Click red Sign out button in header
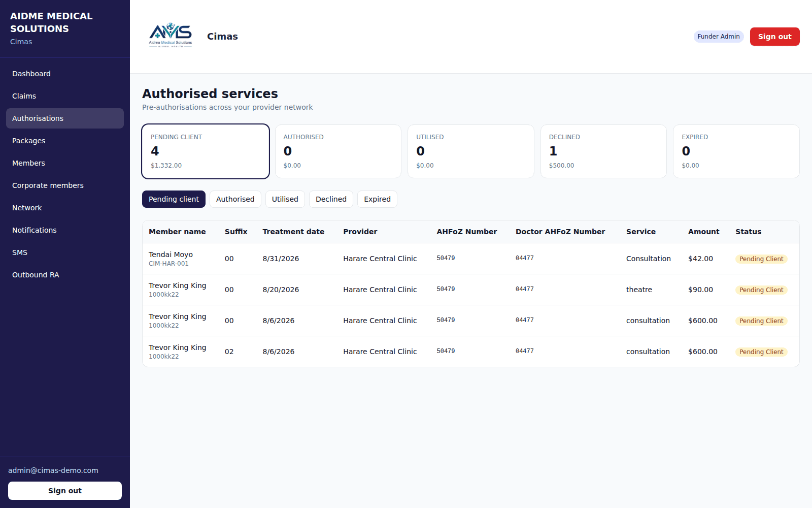 [774, 37]
